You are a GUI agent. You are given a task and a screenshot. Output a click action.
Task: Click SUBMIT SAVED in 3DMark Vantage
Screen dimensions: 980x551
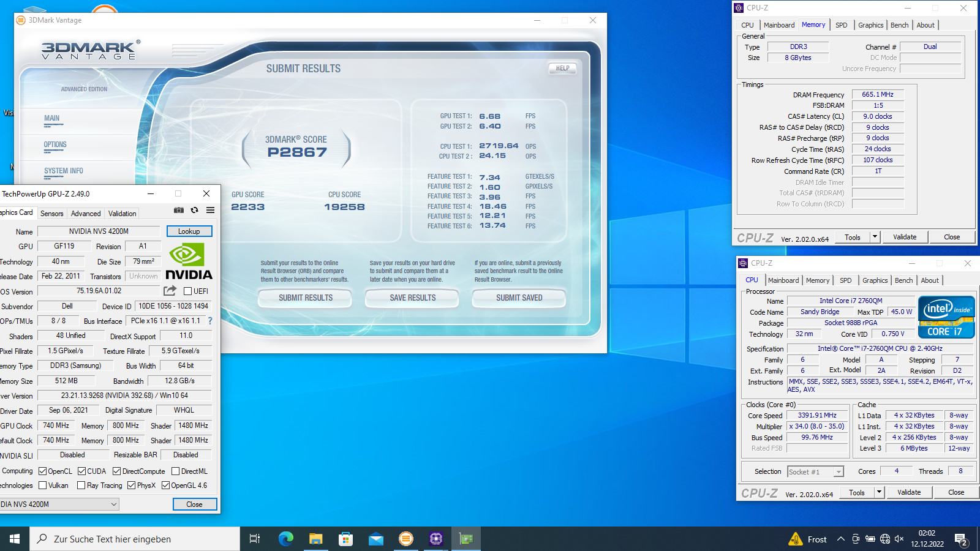click(x=519, y=298)
